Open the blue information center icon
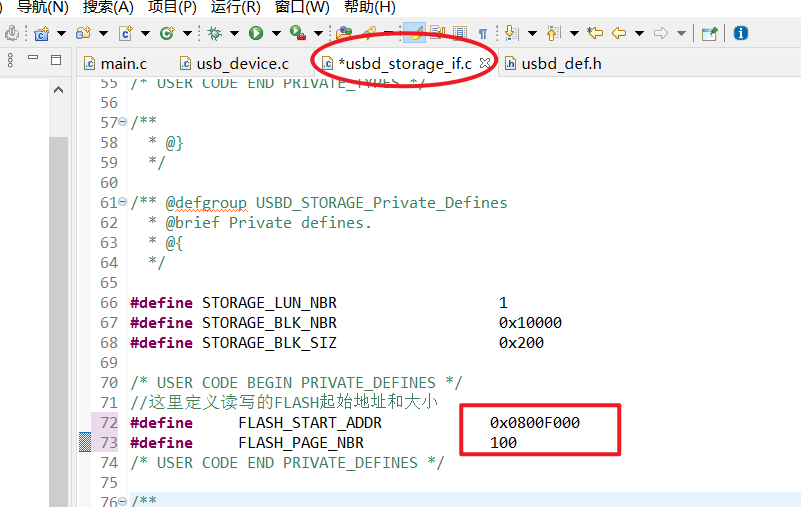The image size is (801, 507). pyautogui.click(x=741, y=33)
